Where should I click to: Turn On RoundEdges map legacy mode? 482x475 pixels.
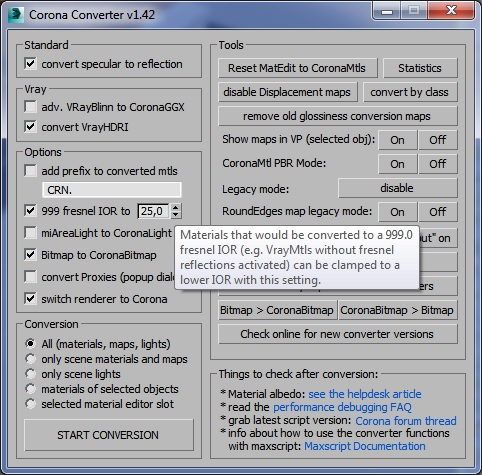397,212
